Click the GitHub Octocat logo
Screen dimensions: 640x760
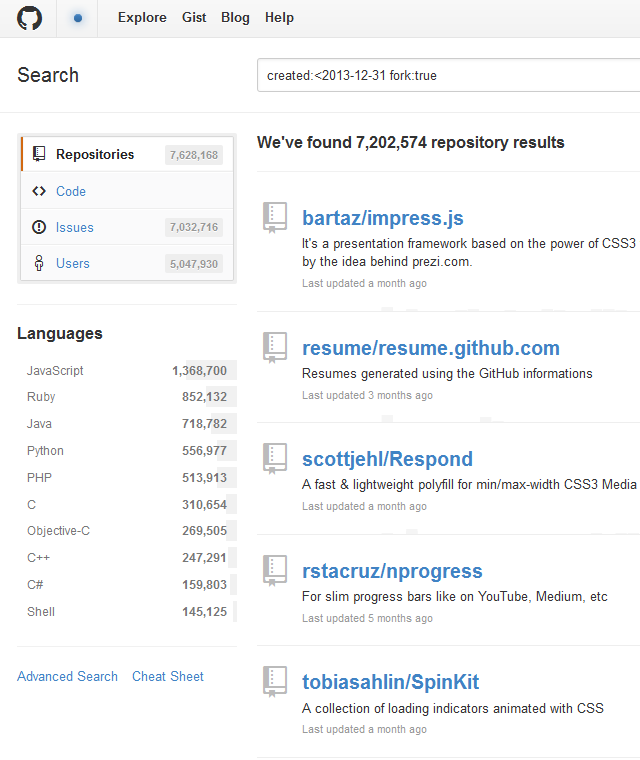(29, 18)
